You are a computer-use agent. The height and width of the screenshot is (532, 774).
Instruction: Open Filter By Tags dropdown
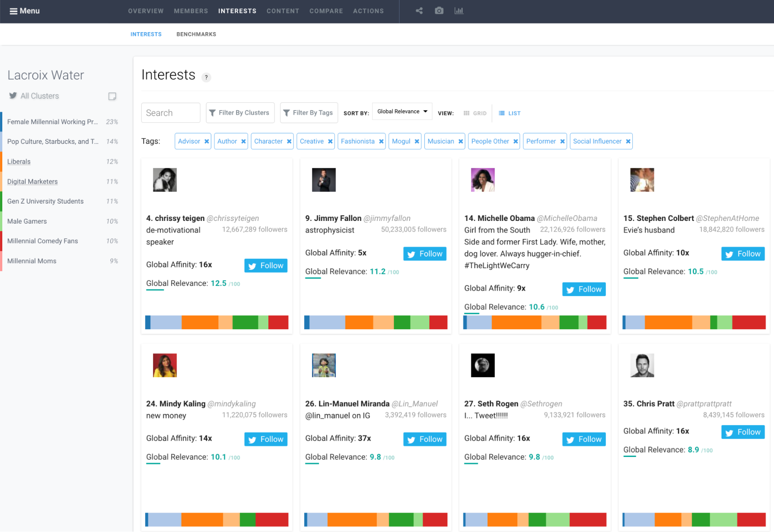(309, 113)
